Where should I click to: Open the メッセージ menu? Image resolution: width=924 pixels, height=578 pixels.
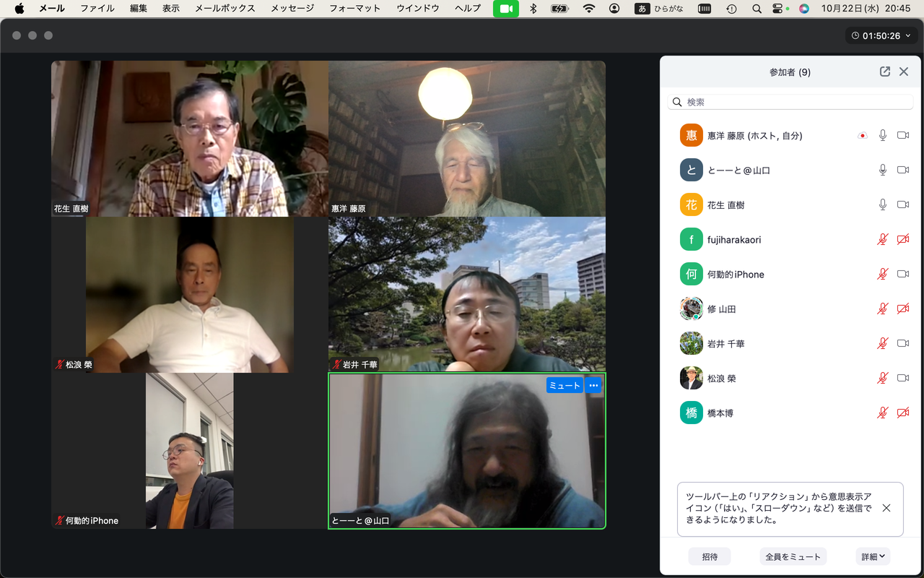[292, 9]
